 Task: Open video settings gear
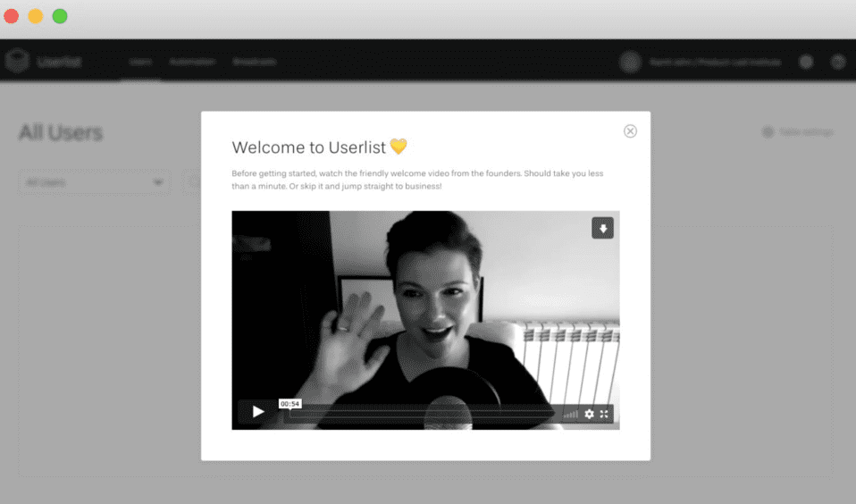589,414
